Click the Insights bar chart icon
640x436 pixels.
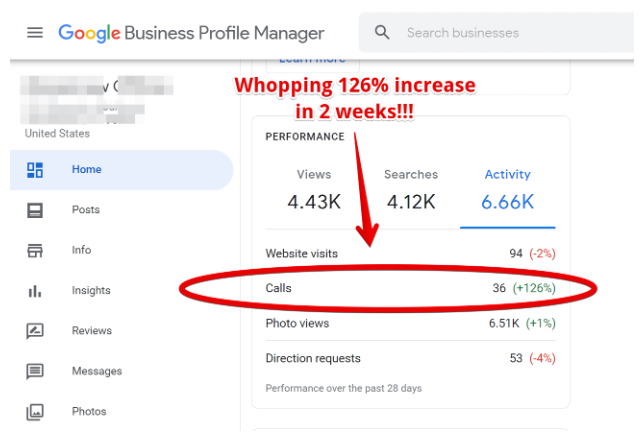point(35,291)
